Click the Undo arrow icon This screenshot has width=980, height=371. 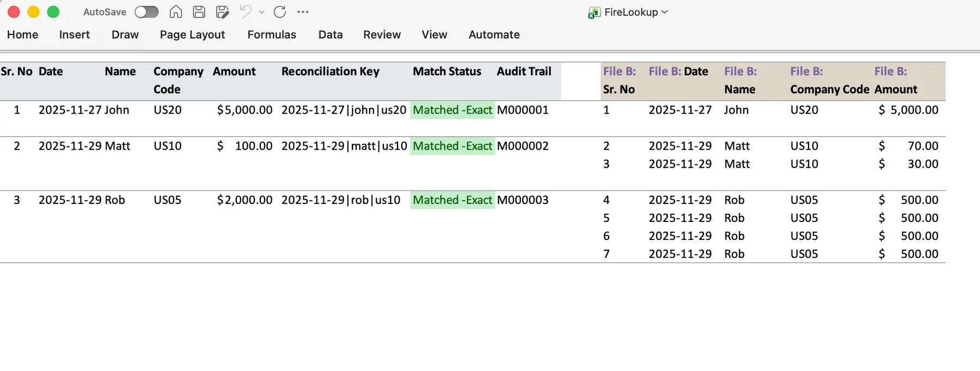[246, 12]
